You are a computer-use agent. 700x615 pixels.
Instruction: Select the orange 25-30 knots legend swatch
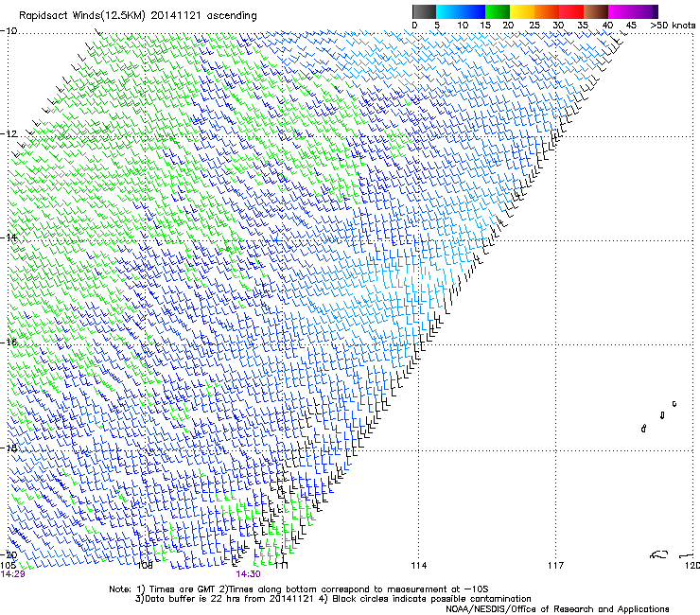[547, 11]
